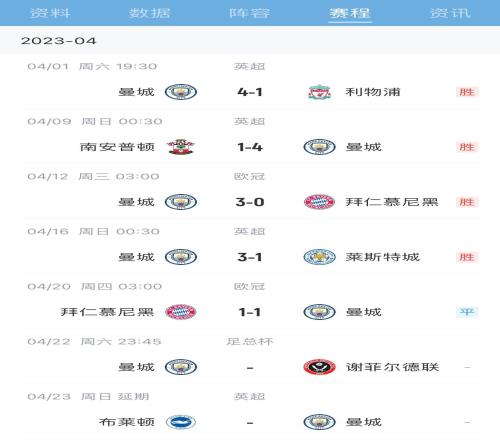Click the Southampton crest icon

click(x=181, y=147)
